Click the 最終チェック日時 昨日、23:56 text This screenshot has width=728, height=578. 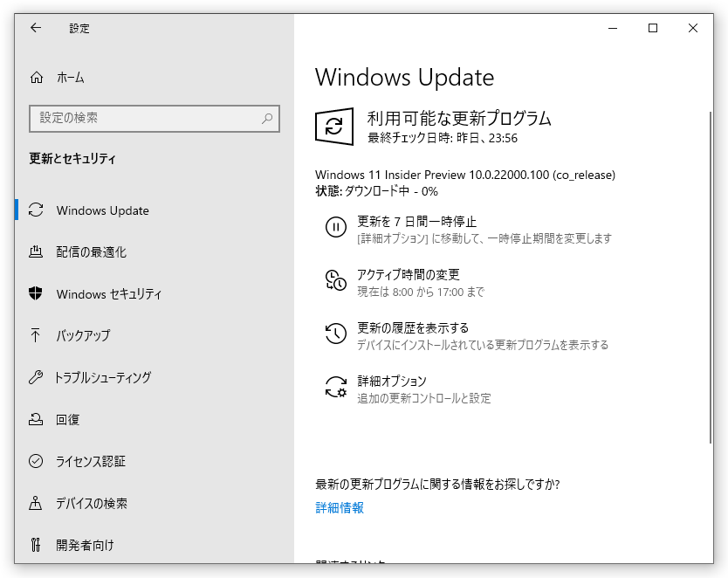pyautogui.click(x=443, y=138)
